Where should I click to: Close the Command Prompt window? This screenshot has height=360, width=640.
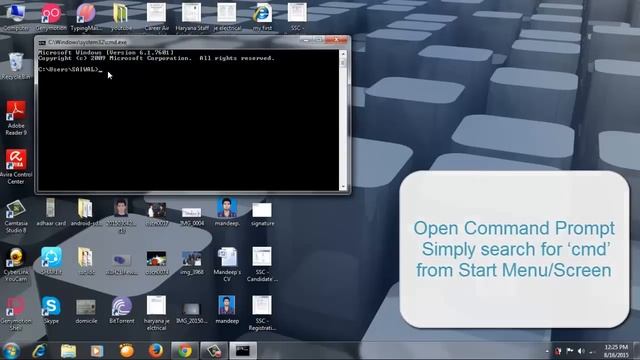[337, 40]
